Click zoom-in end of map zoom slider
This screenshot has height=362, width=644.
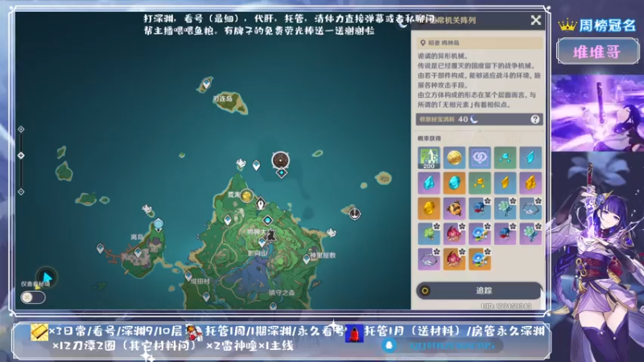(21, 130)
